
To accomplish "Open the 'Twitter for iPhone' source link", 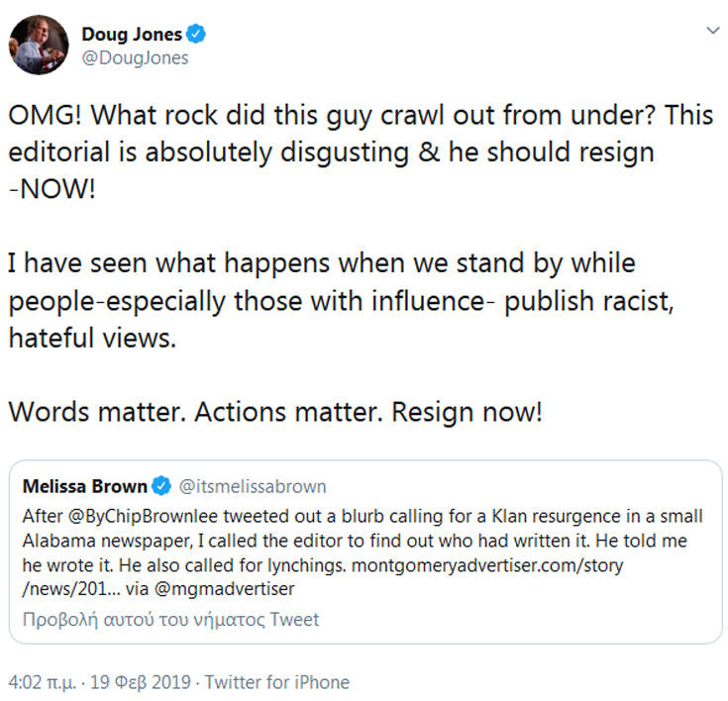I will 277,681.
